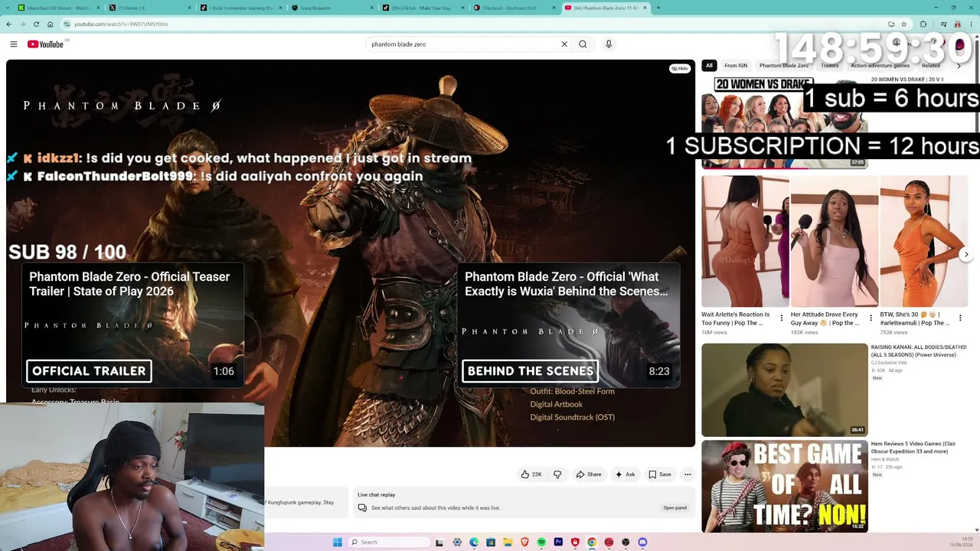Select the Action-adventure games filter chip
The image size is (980, 551).
[x=880, y=66]
